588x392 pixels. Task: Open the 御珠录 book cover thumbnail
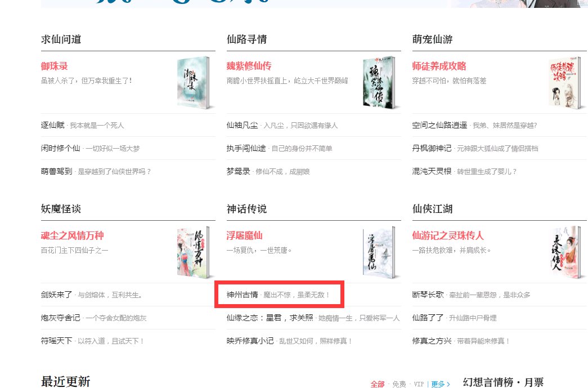coord(193,83)
